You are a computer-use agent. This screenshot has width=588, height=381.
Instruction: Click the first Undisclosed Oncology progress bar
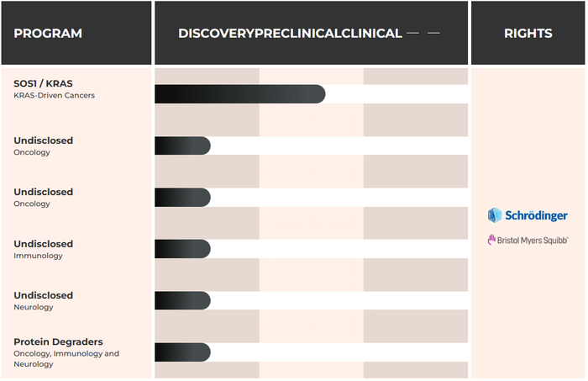182,146
